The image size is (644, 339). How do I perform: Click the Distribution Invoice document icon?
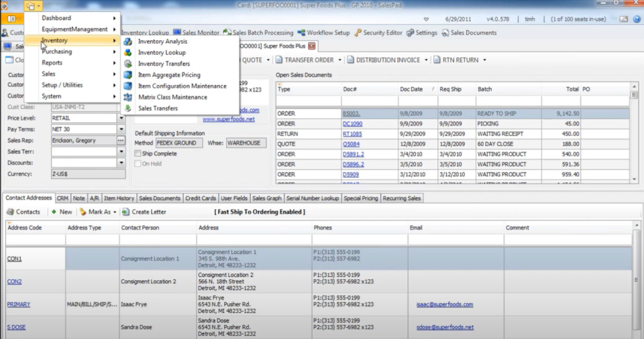350,60
